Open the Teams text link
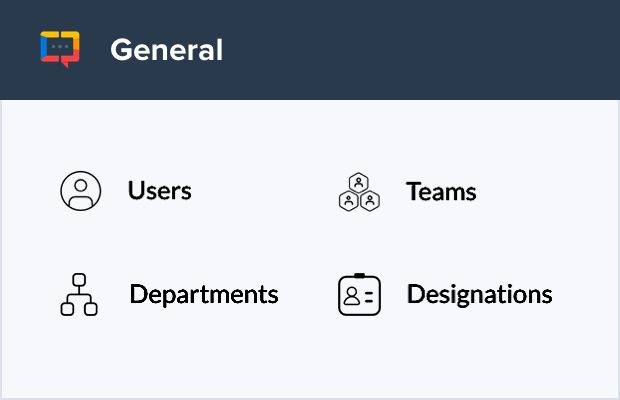The image size is (620, 400). pos(441,191)
